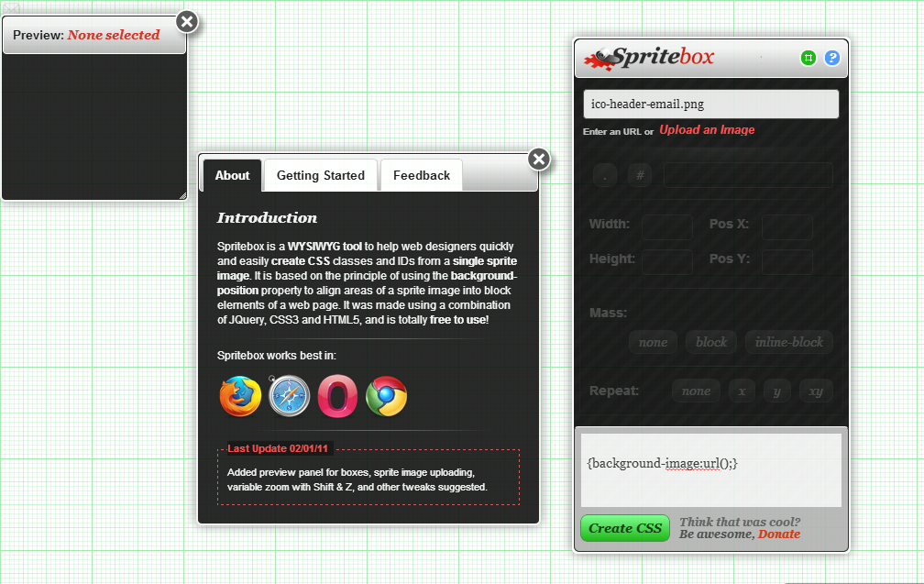924x584 pixels.
Task: Click the Width input field
Action: [666, 226]
